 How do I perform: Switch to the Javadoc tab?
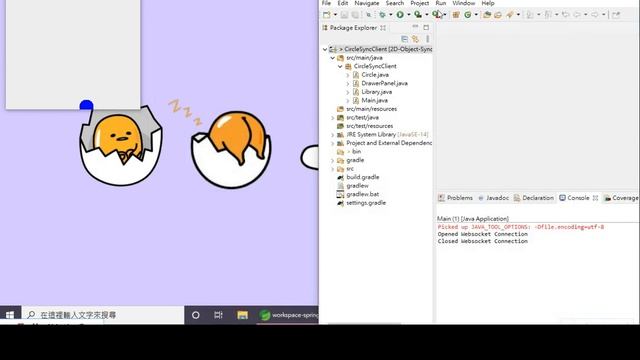pos(493,198)
